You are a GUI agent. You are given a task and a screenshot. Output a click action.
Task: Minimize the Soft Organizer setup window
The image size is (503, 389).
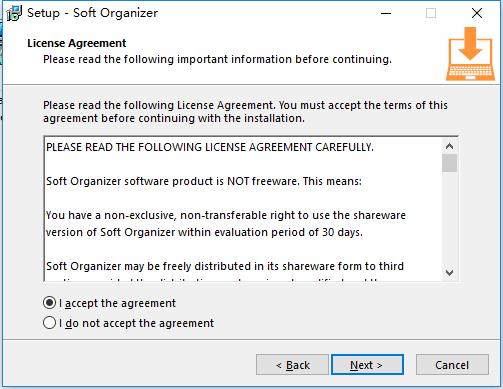click(x=386, y=13)
